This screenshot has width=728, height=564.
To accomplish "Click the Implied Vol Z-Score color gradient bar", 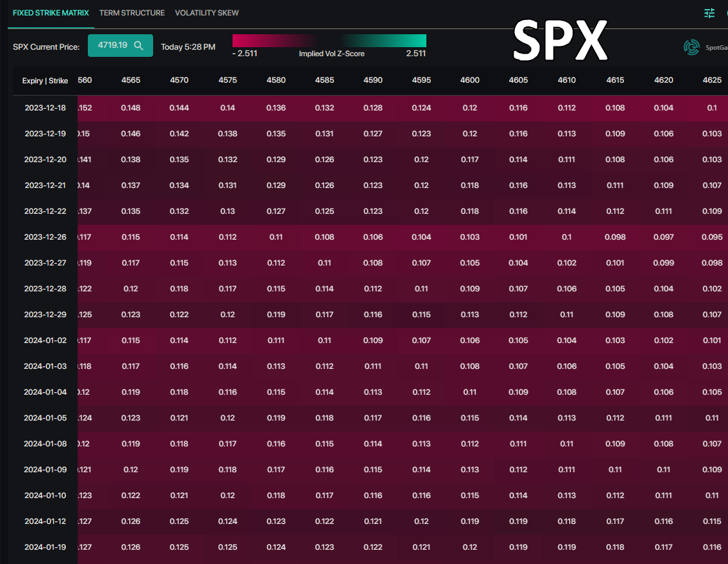I will pos(329,41).
